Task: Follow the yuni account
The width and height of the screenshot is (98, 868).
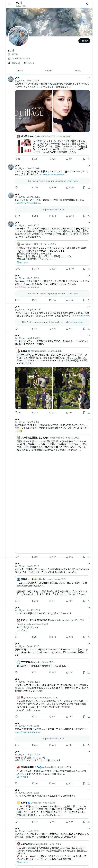Action: 84,41
